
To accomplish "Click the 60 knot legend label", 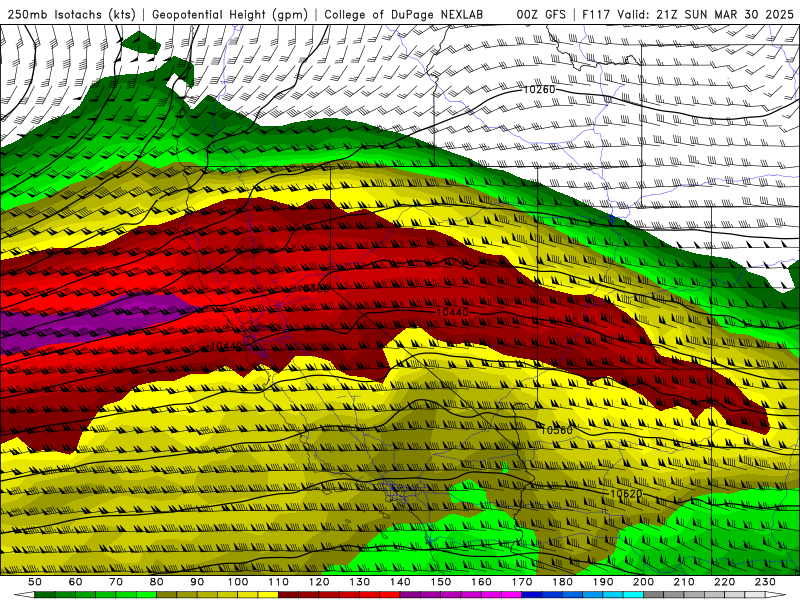I will click(75, 582).
